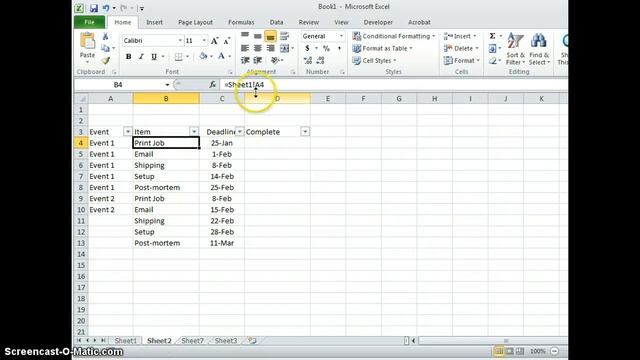Screen dimensions: 640x360
Task: Switch to the Data tab
Action: [x=276, y=22]
